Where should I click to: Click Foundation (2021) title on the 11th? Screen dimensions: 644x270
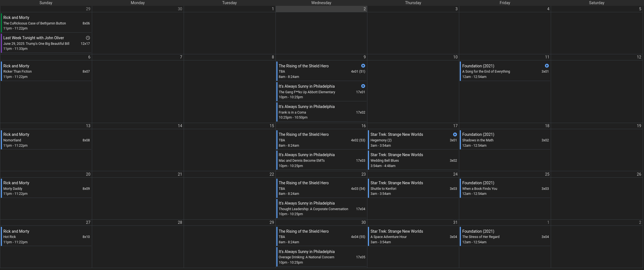coord(478,66)
